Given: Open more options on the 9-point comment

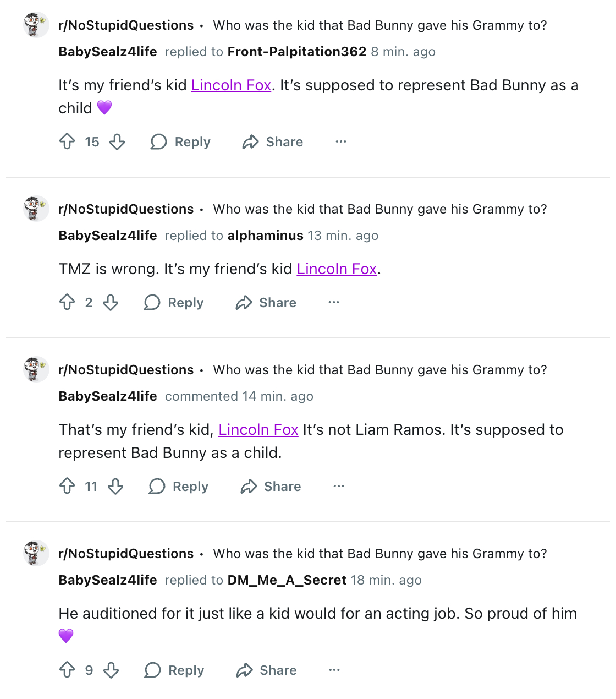Looking at the screenshot, I should pyautogui.click(x=334, y=670).
